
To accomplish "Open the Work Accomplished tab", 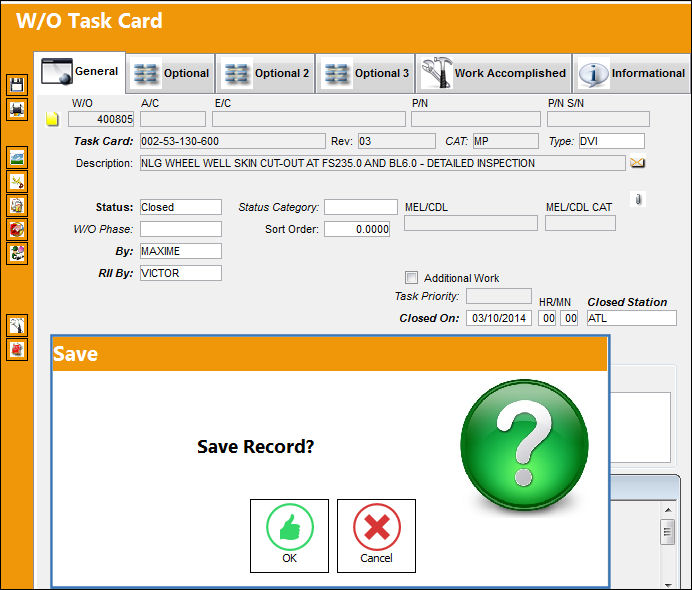I will (493, 73).
